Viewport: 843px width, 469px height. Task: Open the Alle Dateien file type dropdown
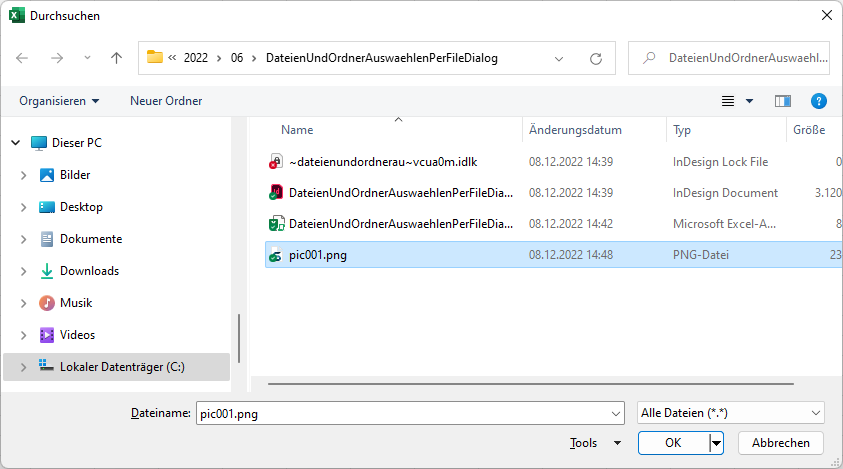pyautogui.click(x=730, y=412)
